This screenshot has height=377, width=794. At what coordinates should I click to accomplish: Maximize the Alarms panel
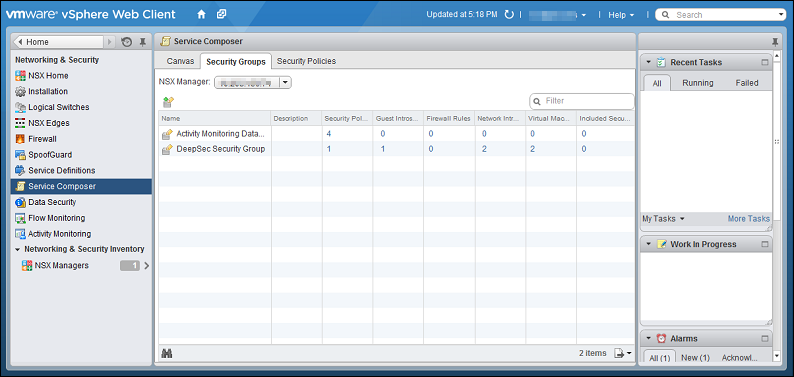point(765,339)
